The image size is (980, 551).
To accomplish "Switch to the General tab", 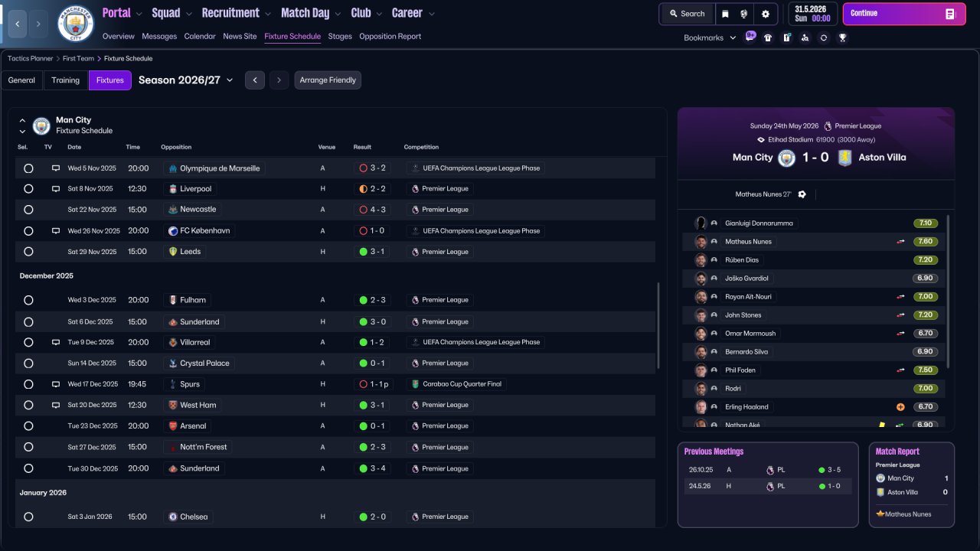I will tap(21, 80).
